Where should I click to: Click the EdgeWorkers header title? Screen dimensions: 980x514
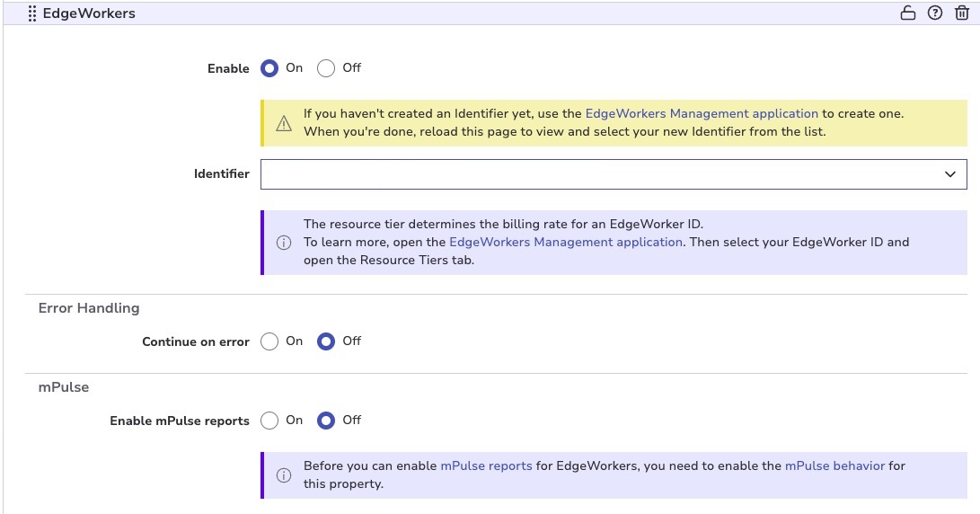pyautogui.click(x=89, y=13)
